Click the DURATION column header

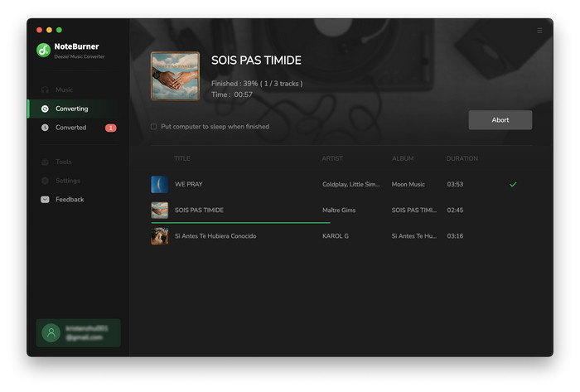(462, 158)
